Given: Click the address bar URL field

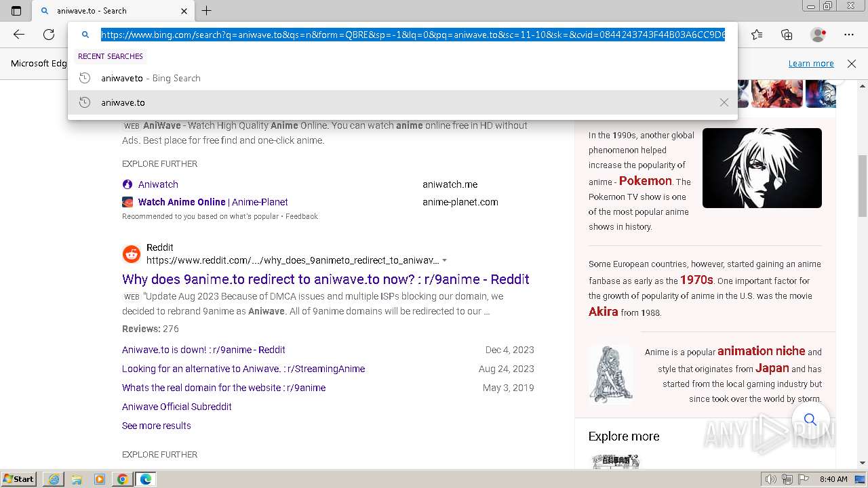Looking at the screenshot, I should pyautogui.click(x=413, y=35).
